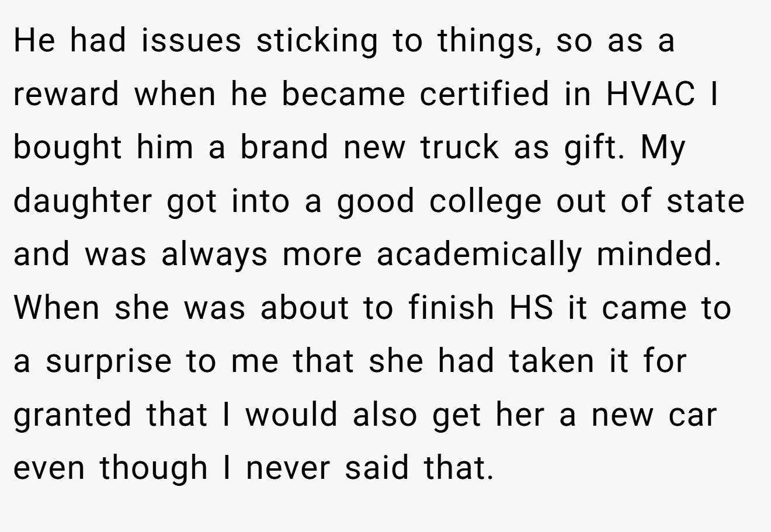Click the word "truck" in the paragraph
The width and height of the screenshot is (771, 532).
coord(460,147)
